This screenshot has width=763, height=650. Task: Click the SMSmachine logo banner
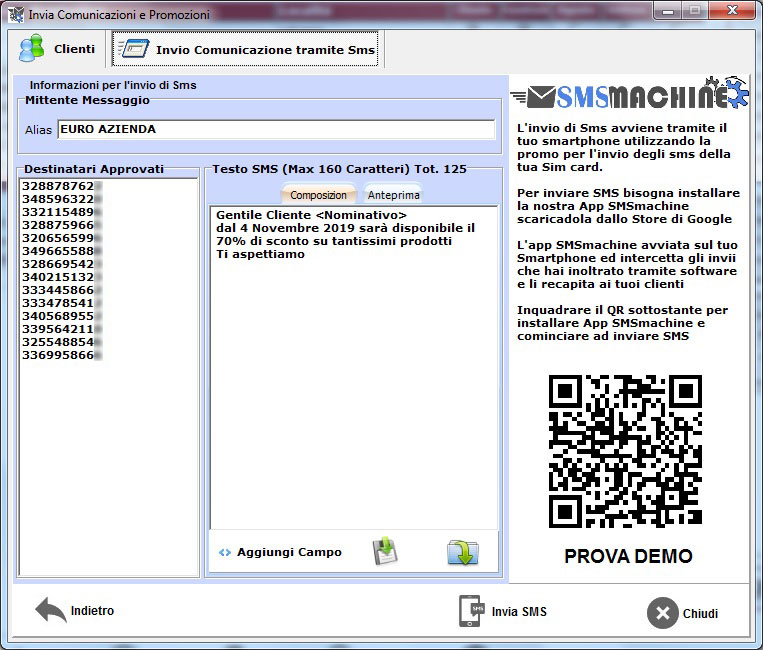coord(629,93)
